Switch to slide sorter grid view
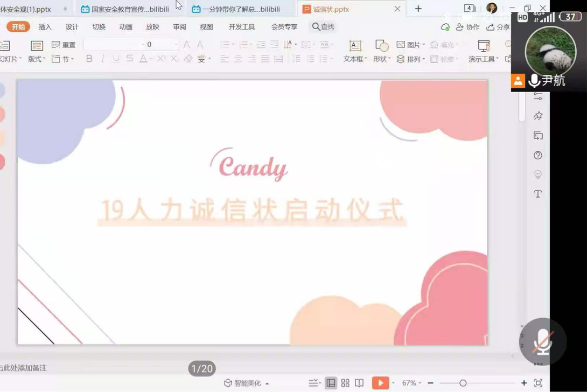This screenshot has width=587, height=392. point(345,383)
